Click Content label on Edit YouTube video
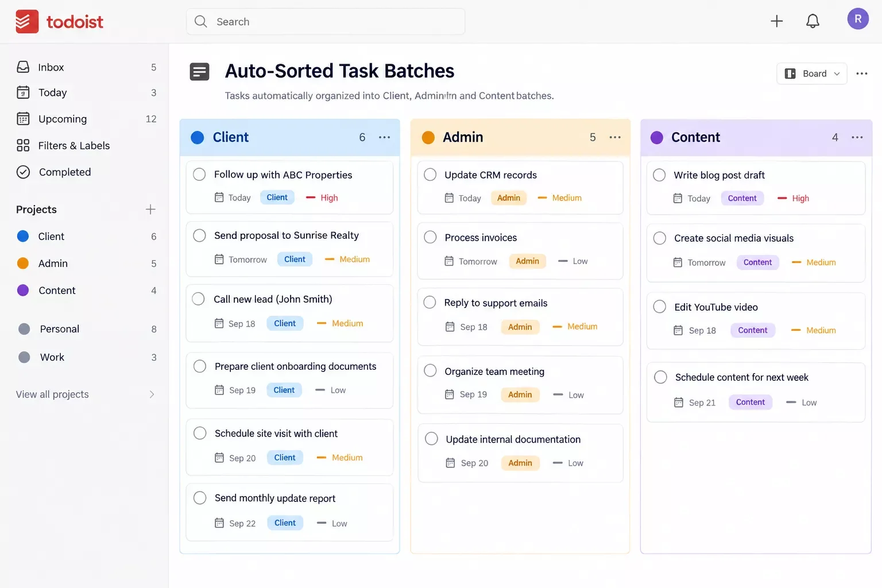The height and width of the screenshot is (588, 882). (x=752, y=330)
